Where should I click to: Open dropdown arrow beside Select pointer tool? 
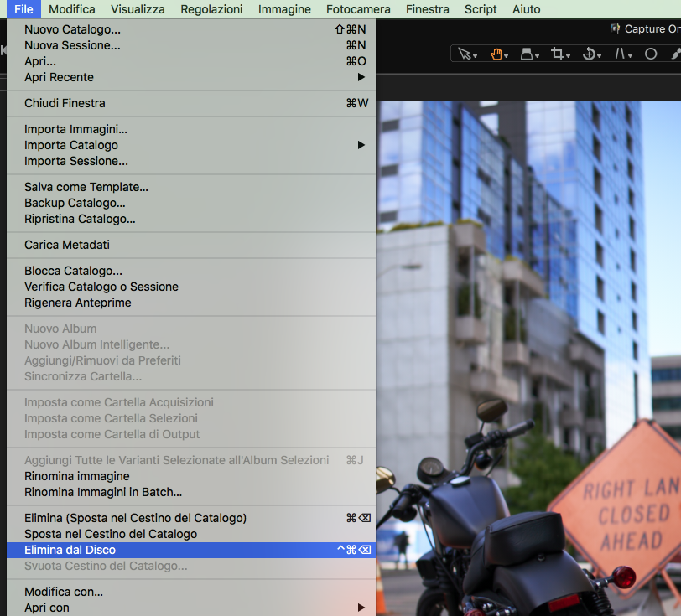point(476,56)
